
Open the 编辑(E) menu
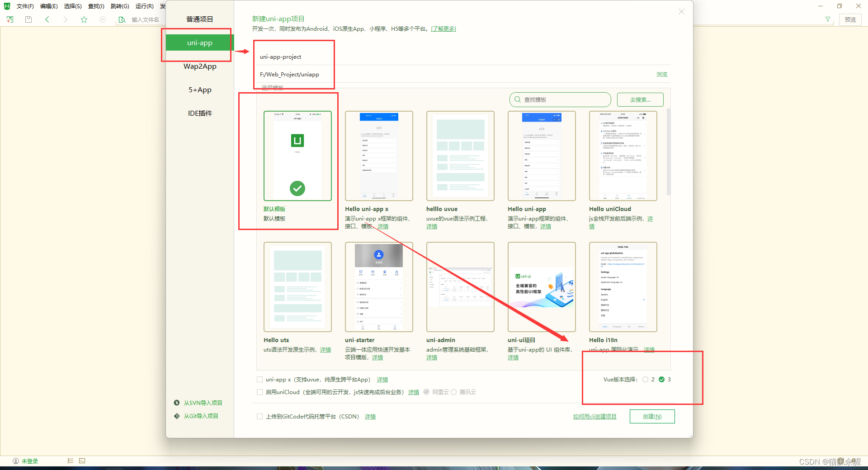click(49, 6)
